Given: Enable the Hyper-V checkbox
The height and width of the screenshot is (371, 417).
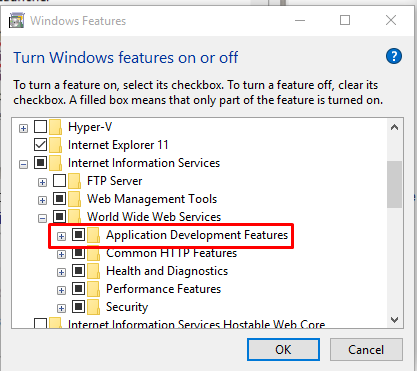Looking at the screenshot, I should pos(41,127).
